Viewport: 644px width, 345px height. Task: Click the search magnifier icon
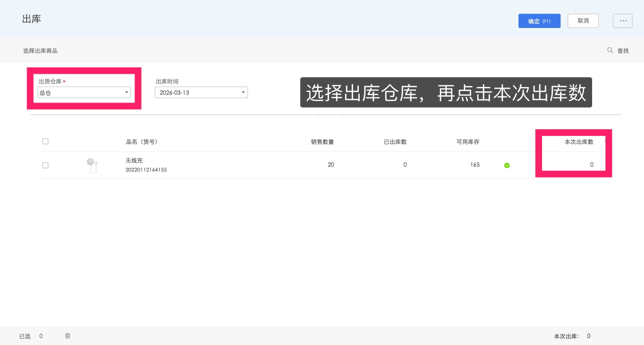click(610, 50)
